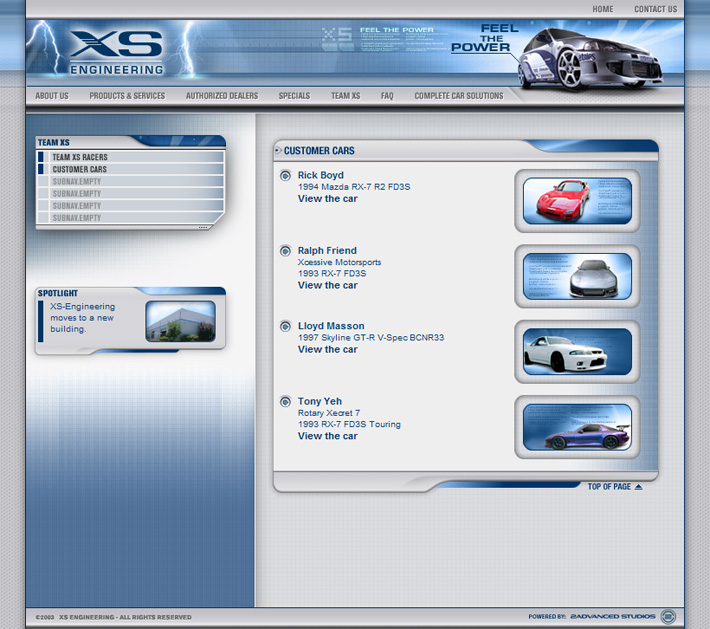
Task: Open the Home link
Action: point(603,9)
